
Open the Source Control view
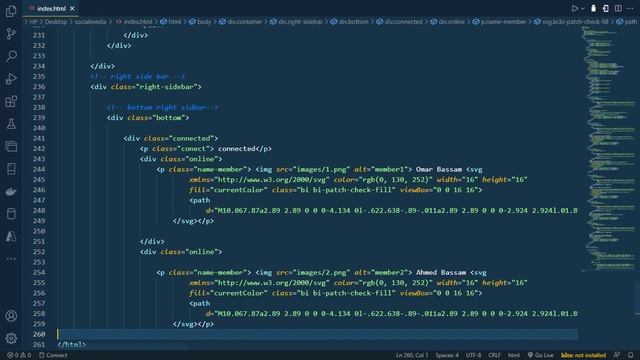pos(11,33)
